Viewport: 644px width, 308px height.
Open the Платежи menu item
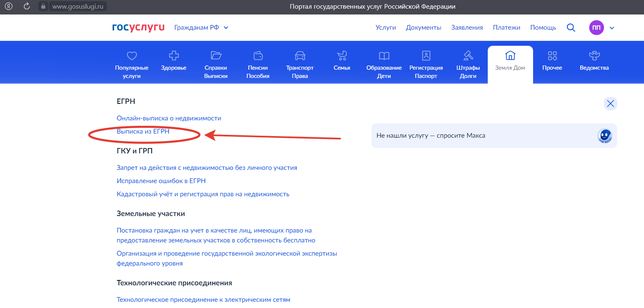pos(506,28)
